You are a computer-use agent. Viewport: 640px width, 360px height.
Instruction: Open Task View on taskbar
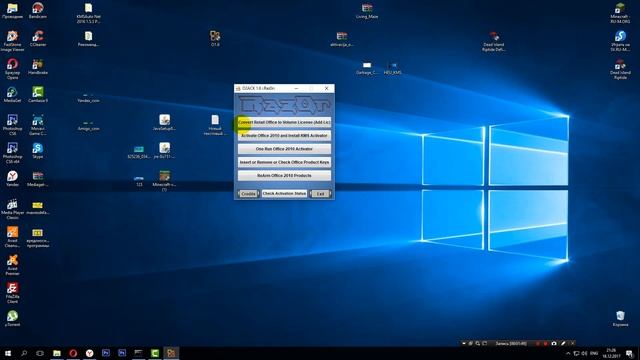[x=40, y=353]
